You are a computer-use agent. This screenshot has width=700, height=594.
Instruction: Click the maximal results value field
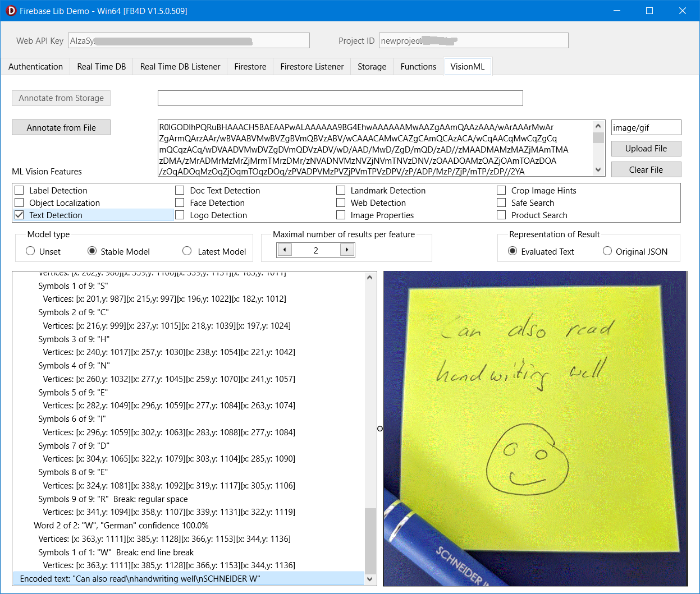click(316, 250)
